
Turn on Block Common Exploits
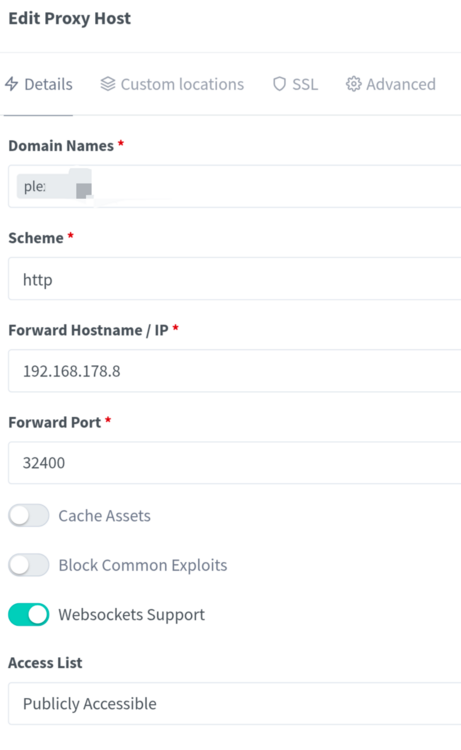(29, 565)
